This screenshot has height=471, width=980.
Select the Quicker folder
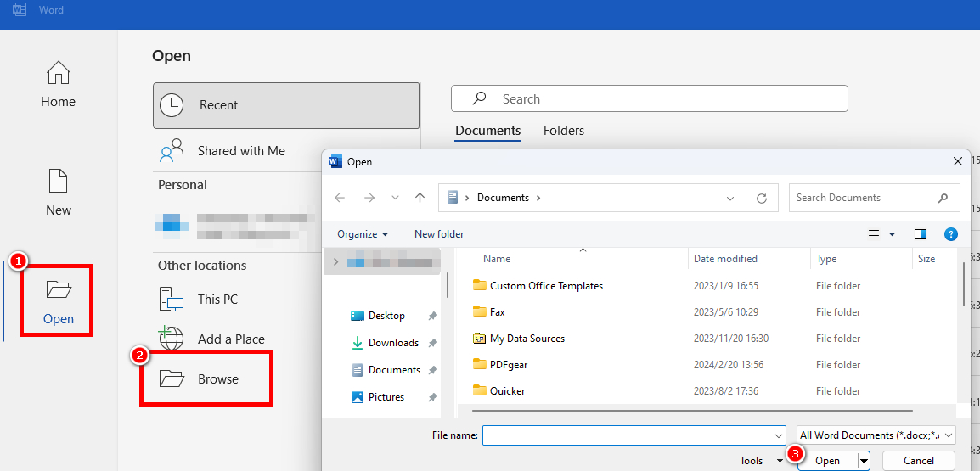[498, 391]
